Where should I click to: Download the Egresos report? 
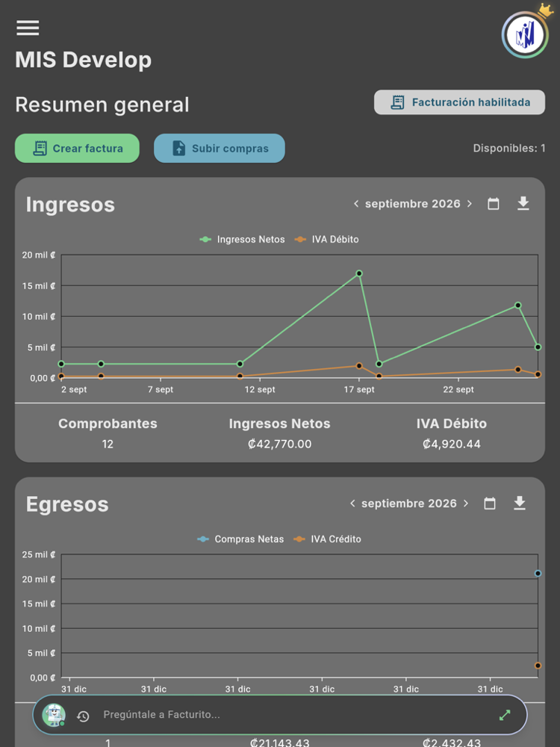pyautogui.click(x=520, y=503)
